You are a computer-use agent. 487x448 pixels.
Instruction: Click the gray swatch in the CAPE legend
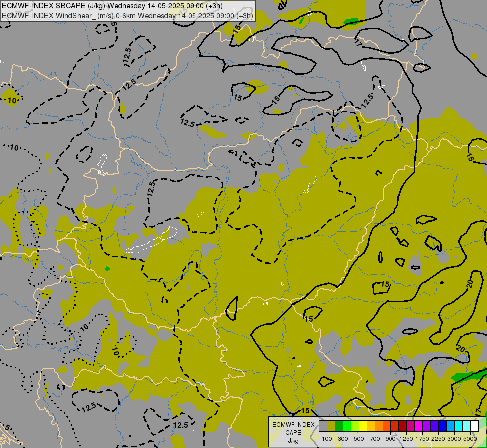point(323,426)
